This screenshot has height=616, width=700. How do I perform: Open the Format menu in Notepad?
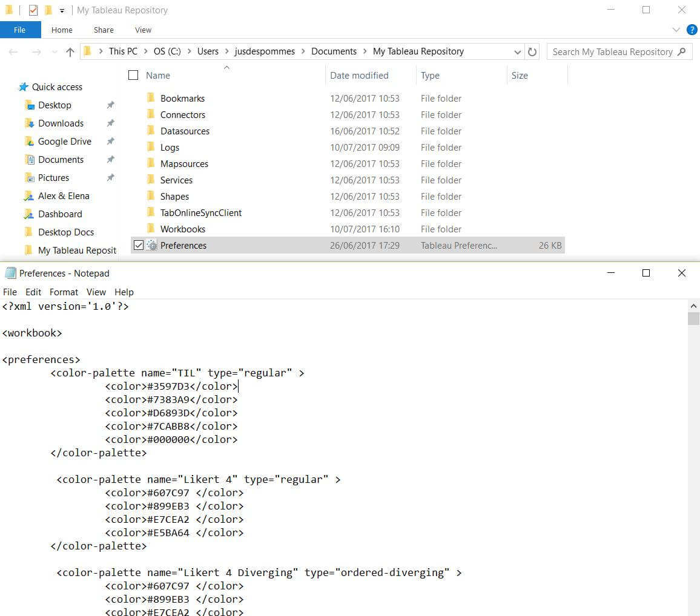64,292
